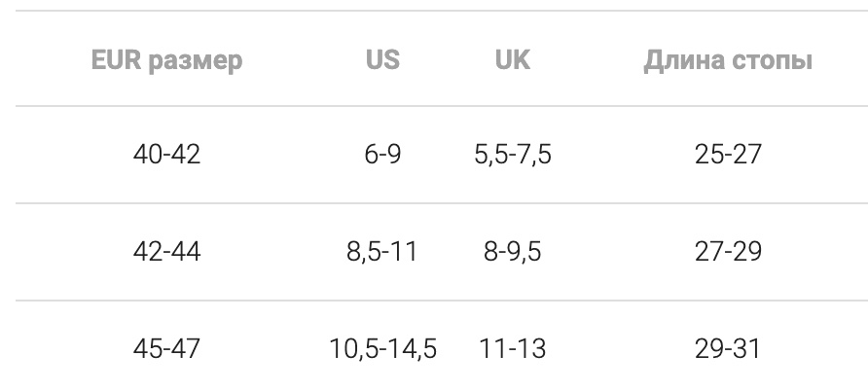
Task: Choose EUR size cell 42-44
Action: pyautogui.click(x=166, y=252)
